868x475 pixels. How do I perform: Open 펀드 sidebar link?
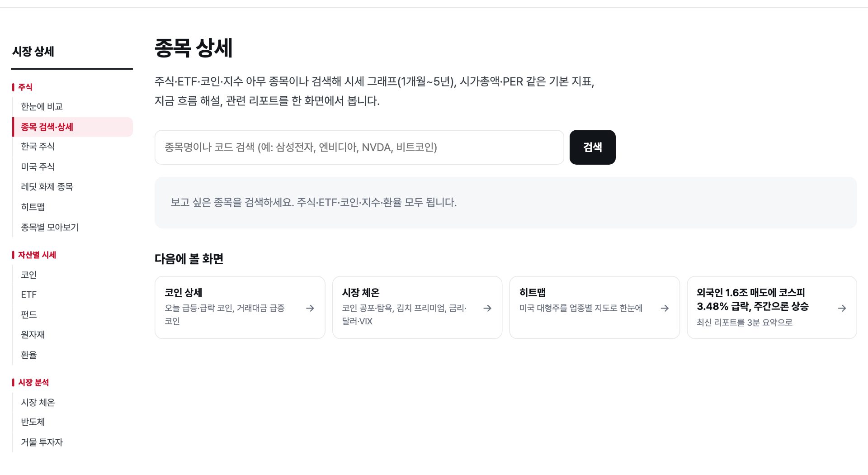click(29, 315)
